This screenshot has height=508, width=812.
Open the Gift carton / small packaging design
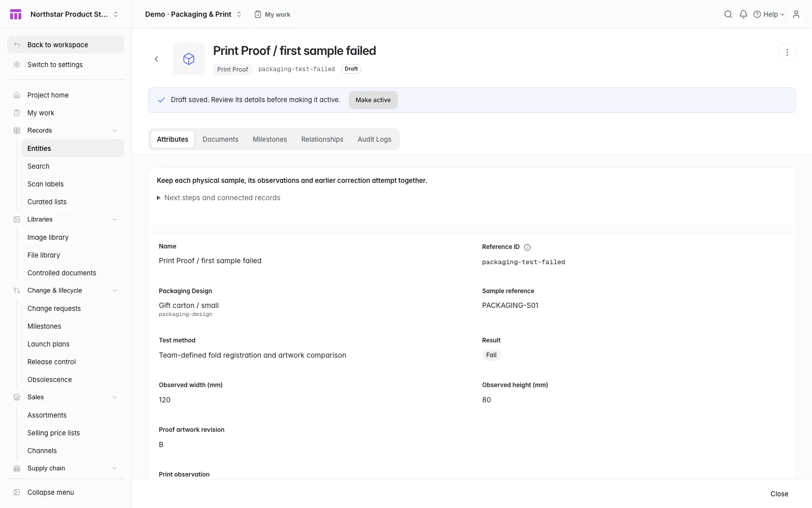click(189, 305)
